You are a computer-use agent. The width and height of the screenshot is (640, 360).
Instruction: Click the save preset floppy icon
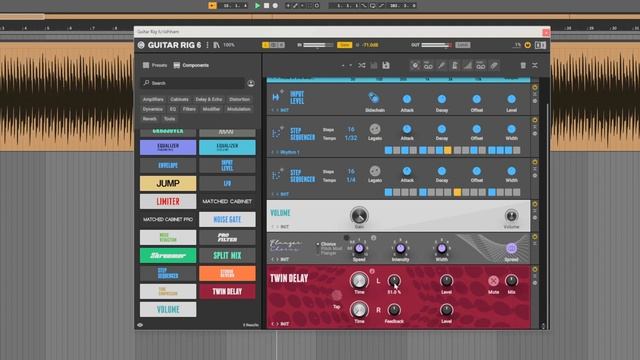(386, 65)
